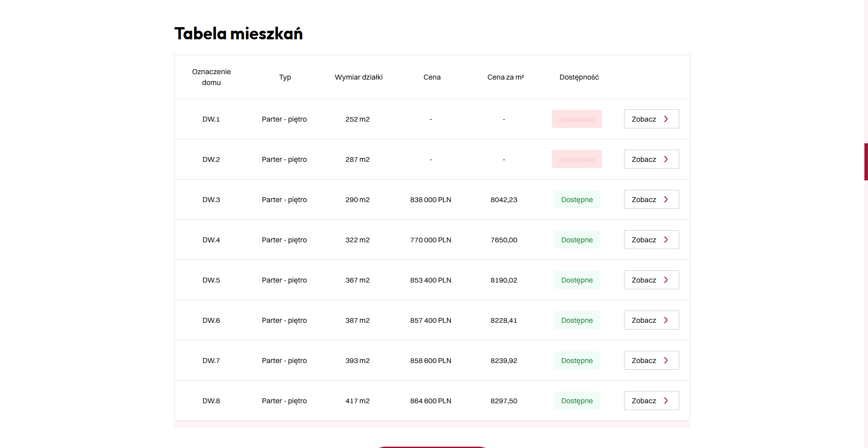This screenshot has height=448, width=868.
Task: Click the Wymiar działki column header
Action: 358,77
